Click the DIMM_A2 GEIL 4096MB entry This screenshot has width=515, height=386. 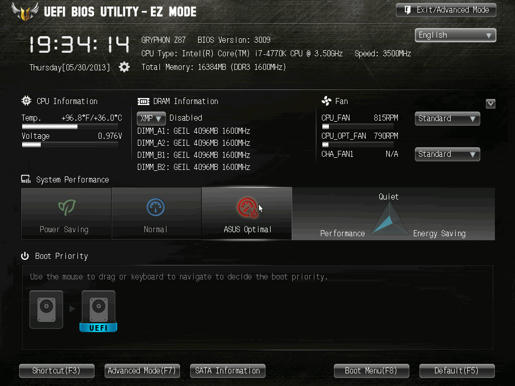(193, 143)
